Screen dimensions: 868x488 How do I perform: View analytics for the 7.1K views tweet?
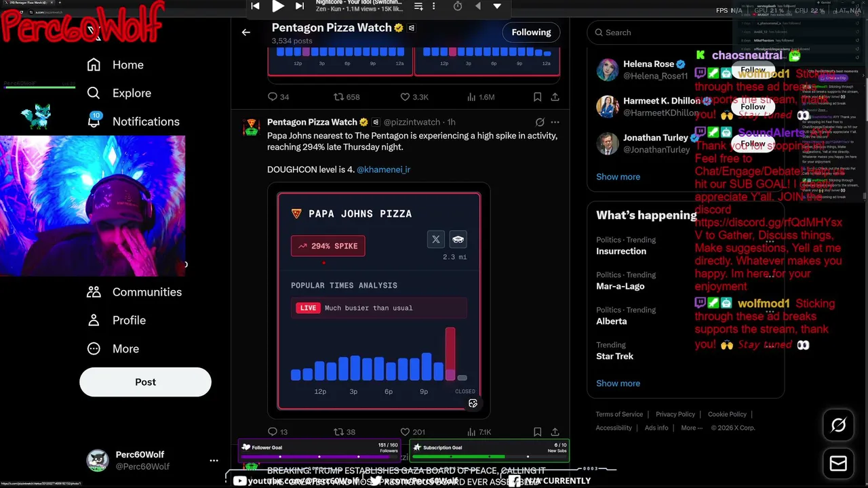(479, 432)
